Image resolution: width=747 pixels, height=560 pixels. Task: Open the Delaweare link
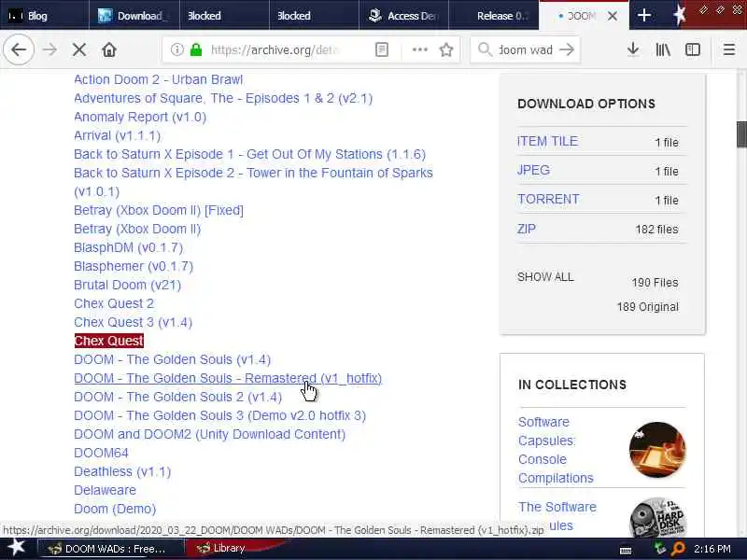[105, 490]
